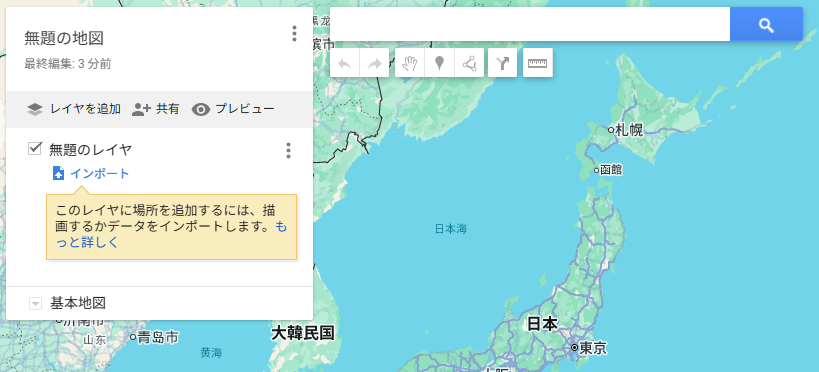The width and height of the screenshot is (819, 372).
Task: Open map options menu beside 無題の地図
Action: click(294, 33)
